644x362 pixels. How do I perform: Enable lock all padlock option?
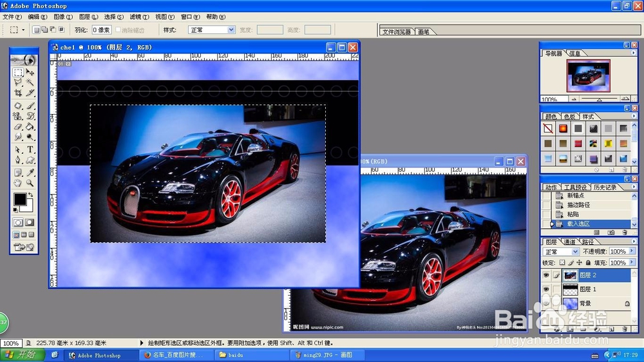pos(588,263)
